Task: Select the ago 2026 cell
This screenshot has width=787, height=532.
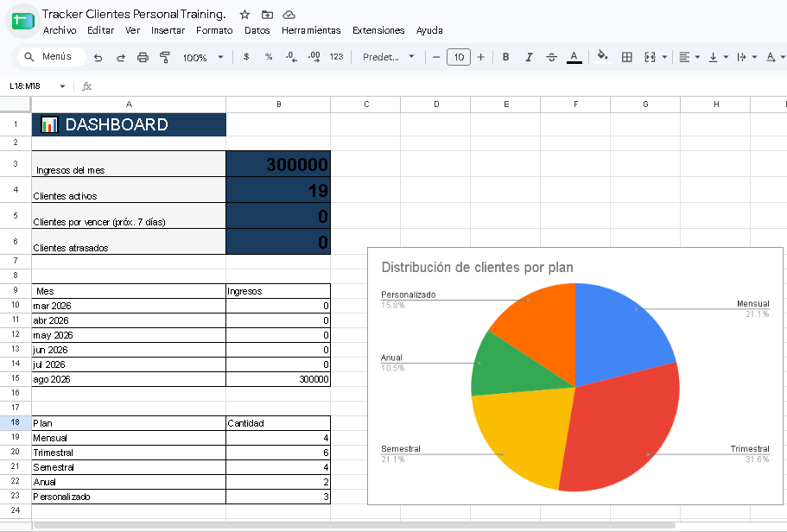Action: click(x=129, y=379)
